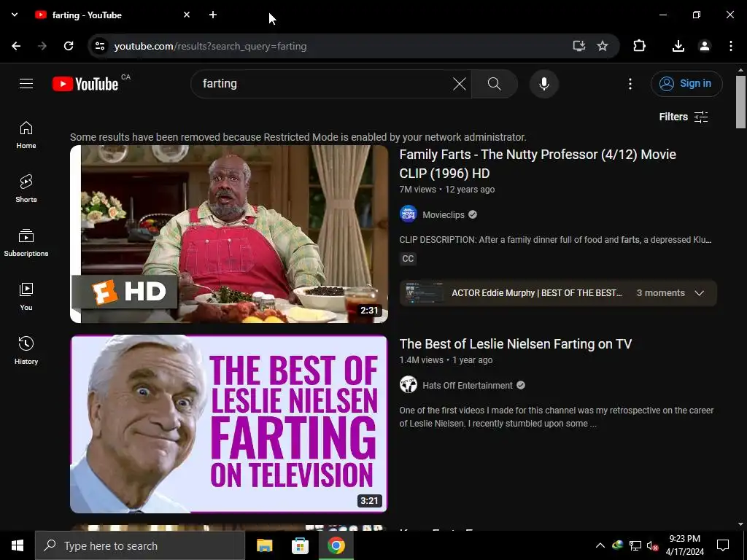Image resolution: width=747 pixels, height=560 pixels.
Task: Open Microsoft Store from the taskbar
Action: [x=300, y=545]
